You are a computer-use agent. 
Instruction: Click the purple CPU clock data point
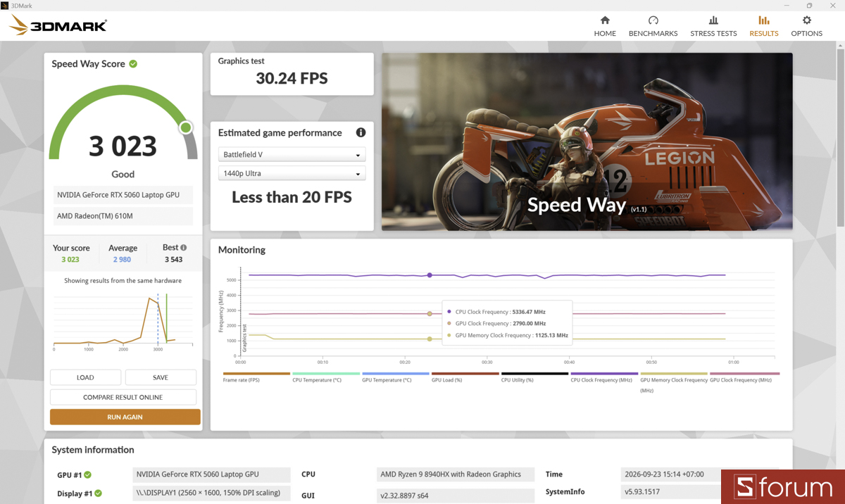coord(430,275)
